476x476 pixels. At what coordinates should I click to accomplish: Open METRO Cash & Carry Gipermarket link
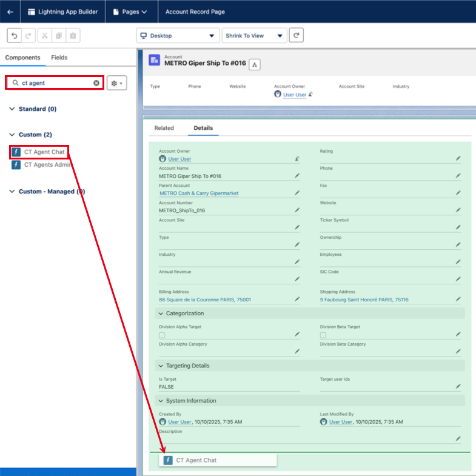(199, 193)
